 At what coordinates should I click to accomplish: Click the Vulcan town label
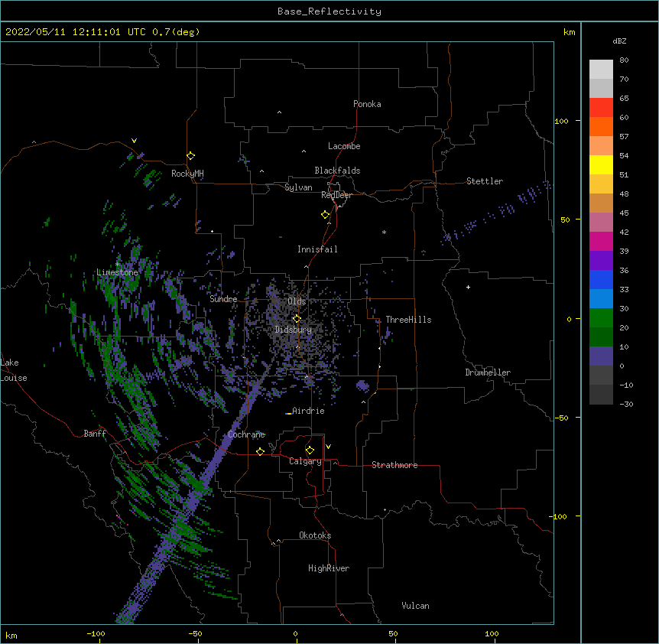click(x=415, y=606)
